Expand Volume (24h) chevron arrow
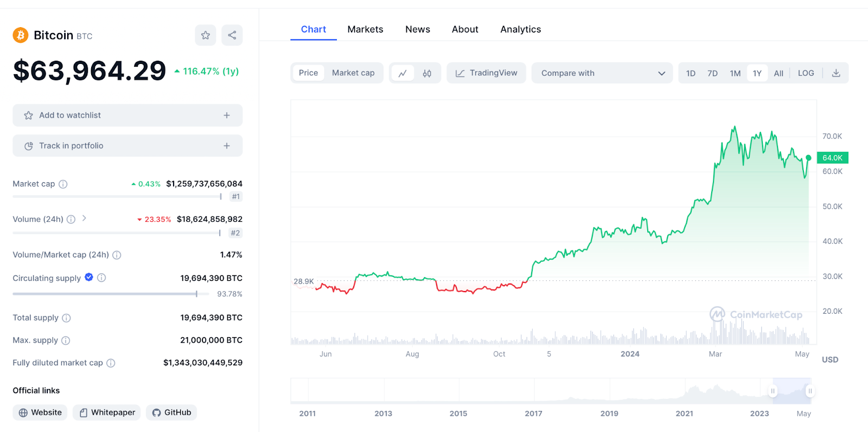The height and width of the screenshot is (432, 868). (84, 218)
